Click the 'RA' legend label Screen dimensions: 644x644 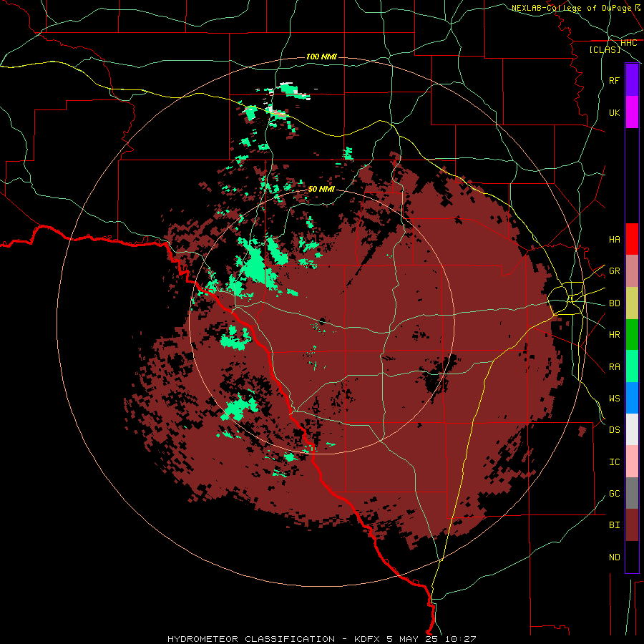click(x=614, y=366)
